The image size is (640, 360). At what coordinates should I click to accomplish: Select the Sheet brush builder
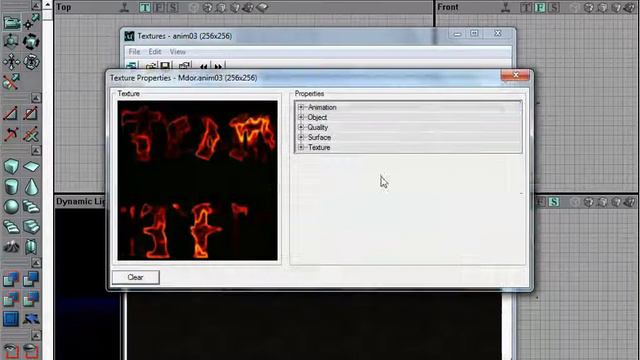[x=31, y=167]
